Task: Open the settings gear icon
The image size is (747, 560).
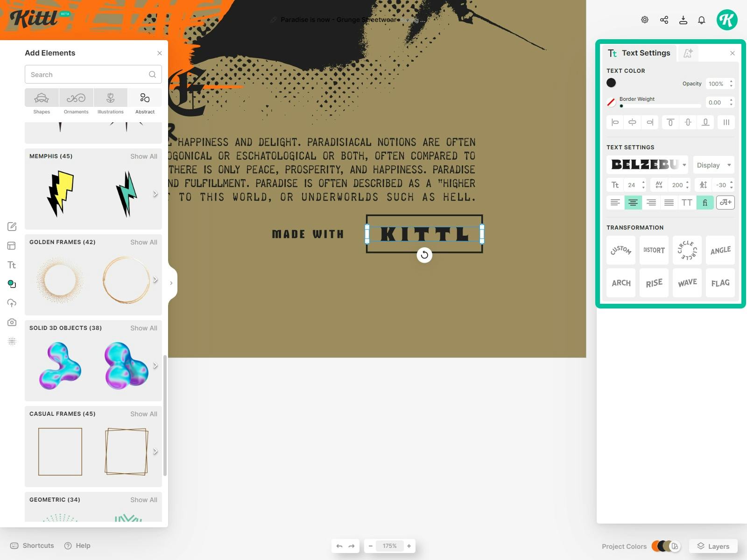Action: coord(645,20)
